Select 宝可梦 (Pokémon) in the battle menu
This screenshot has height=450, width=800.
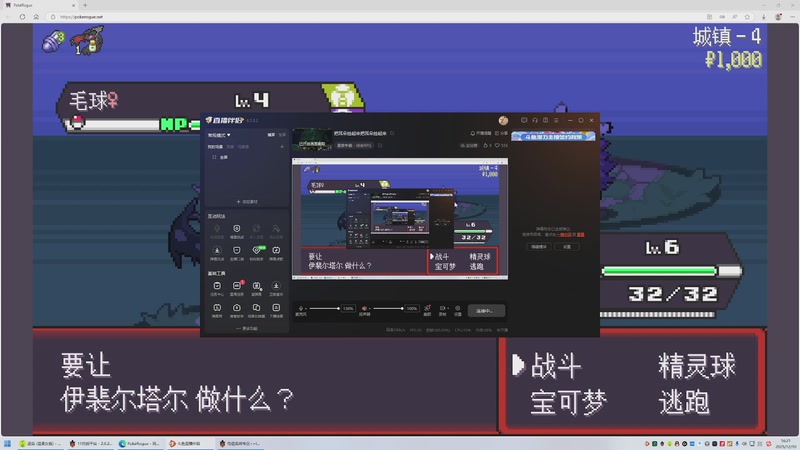(568, 402)
